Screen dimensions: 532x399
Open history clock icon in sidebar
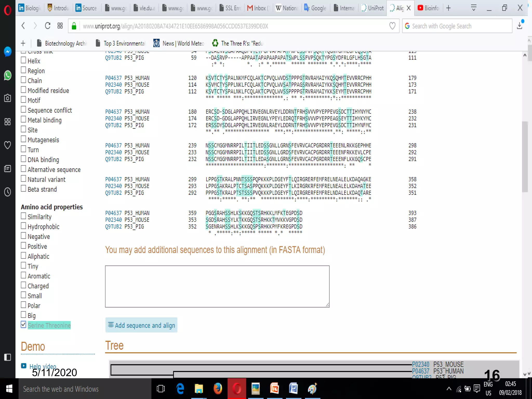tap(8, 192)
